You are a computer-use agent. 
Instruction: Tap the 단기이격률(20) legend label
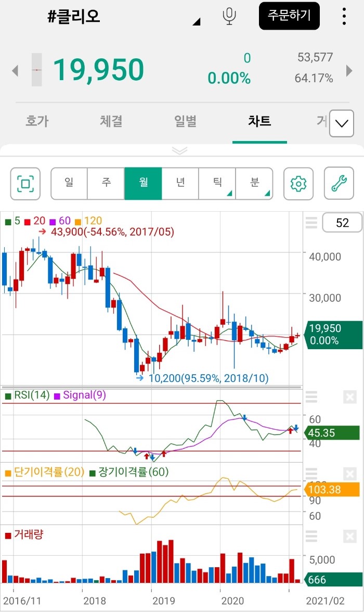click(45, 472)
